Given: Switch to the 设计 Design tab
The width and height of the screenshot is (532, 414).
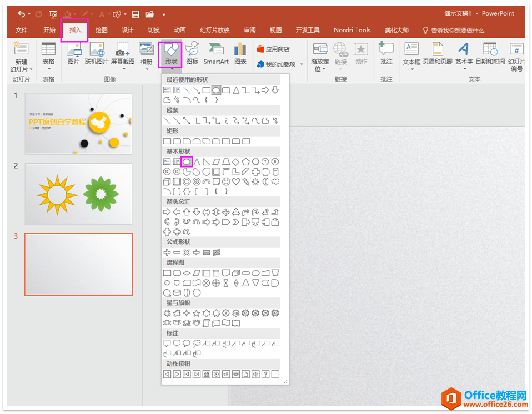Looking at the screenshot, I should 128,30.
